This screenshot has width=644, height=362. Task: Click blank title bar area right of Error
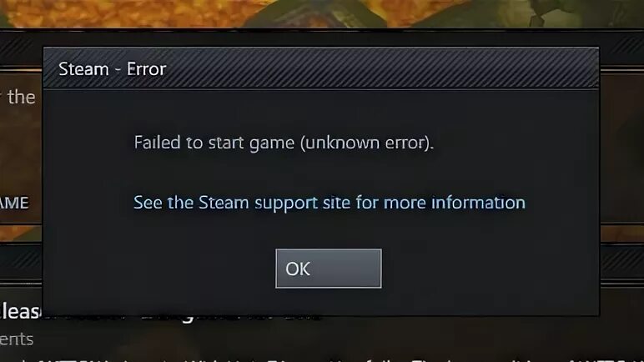(x=382, y=68)
